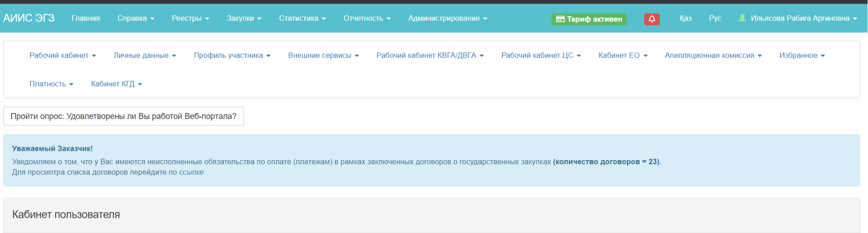Image resolution: width=868 pixels, height=233 pixels.
Task: Open the Кабинет КГД dropdown
Action: (x=117, y=84)
